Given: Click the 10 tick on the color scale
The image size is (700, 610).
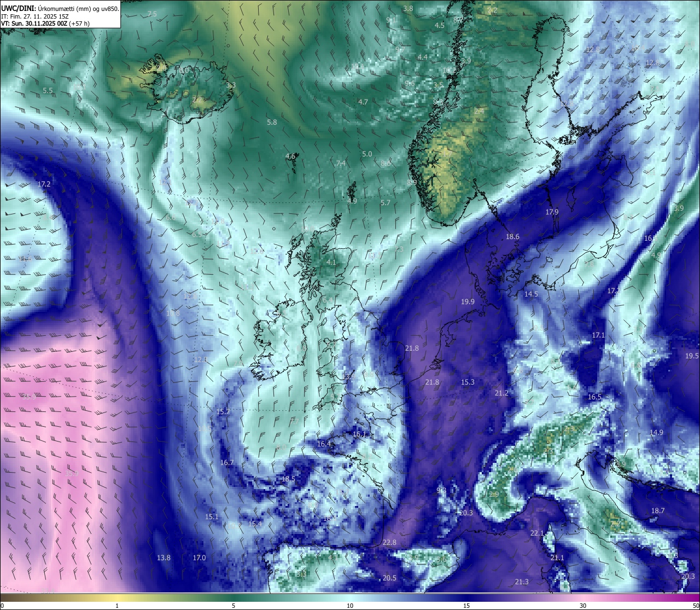Looking at the screenshot, I should pyautogui.click(x=350, y=606).
